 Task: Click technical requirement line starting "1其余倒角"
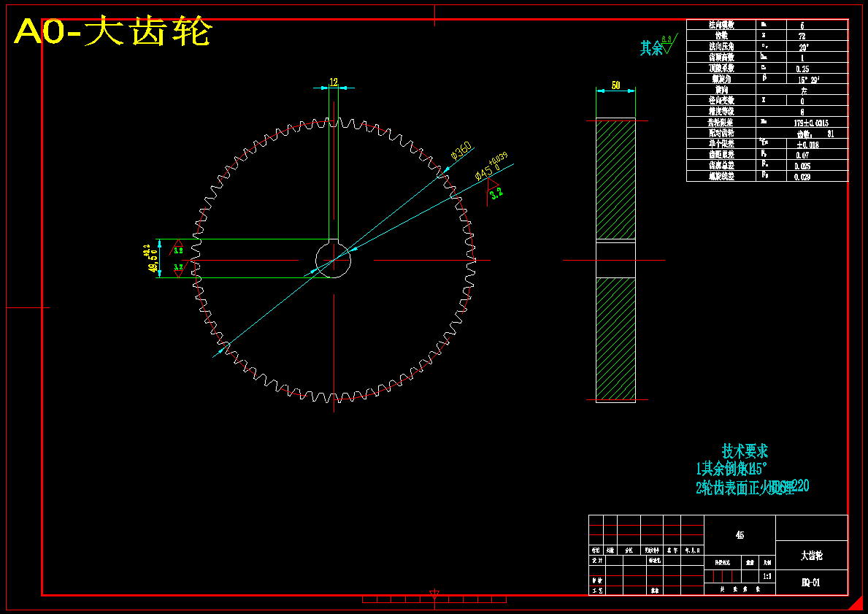(731, 469)
